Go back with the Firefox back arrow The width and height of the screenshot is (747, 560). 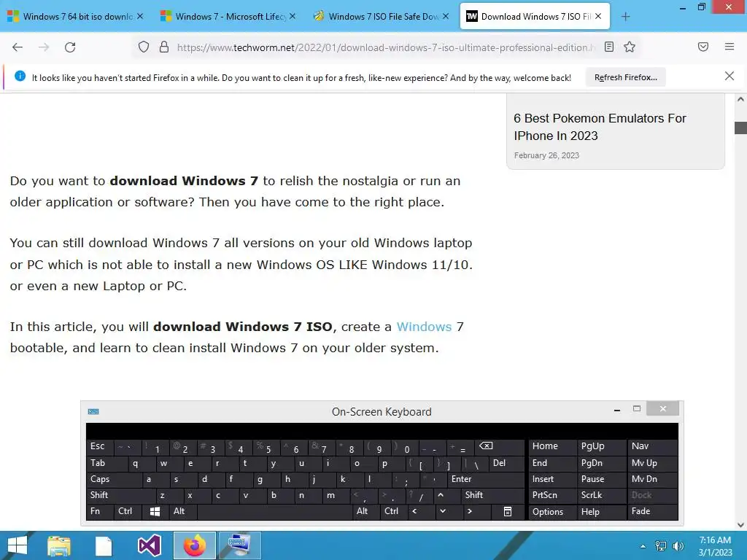pyautogui.click(x=18, y=47)
